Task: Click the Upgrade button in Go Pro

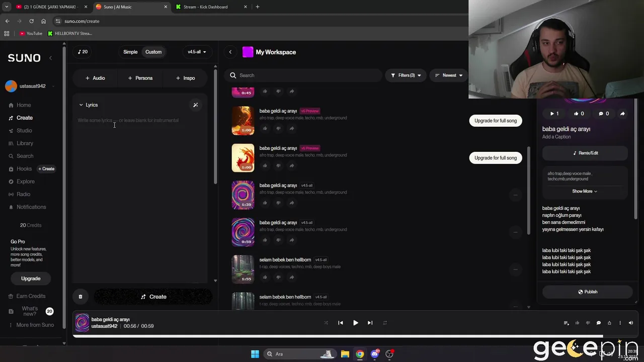Action: coord(31,279)
